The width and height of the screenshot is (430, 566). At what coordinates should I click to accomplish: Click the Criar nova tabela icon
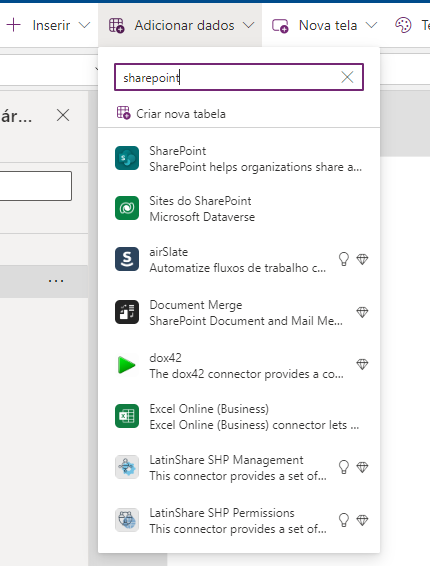[123, 113]
